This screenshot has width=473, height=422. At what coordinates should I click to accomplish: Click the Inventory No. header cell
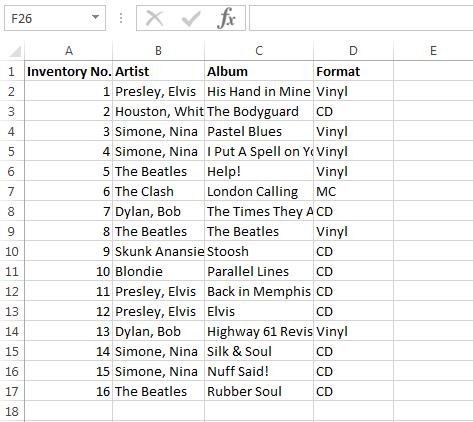pos(69,71)
